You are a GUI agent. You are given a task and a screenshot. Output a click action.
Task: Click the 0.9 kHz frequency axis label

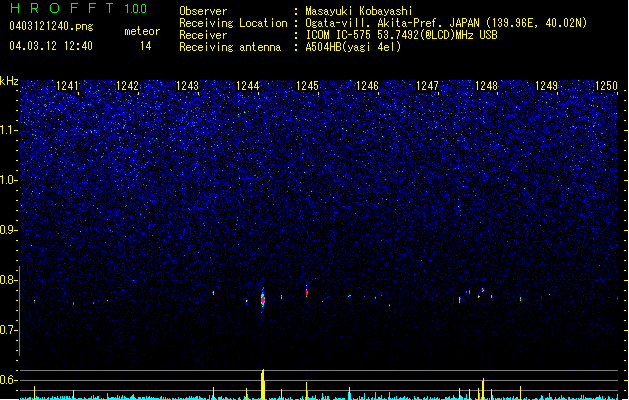pos(9,230)
